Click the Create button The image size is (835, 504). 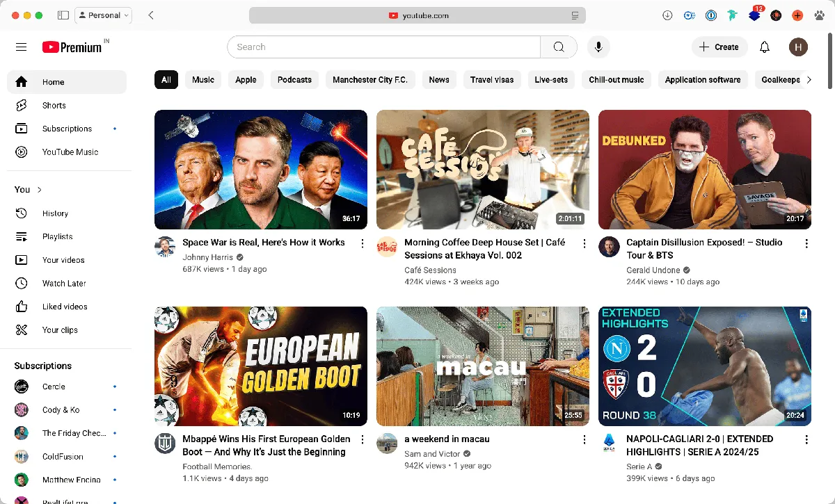pyautogui.click(x=719, y=47)
